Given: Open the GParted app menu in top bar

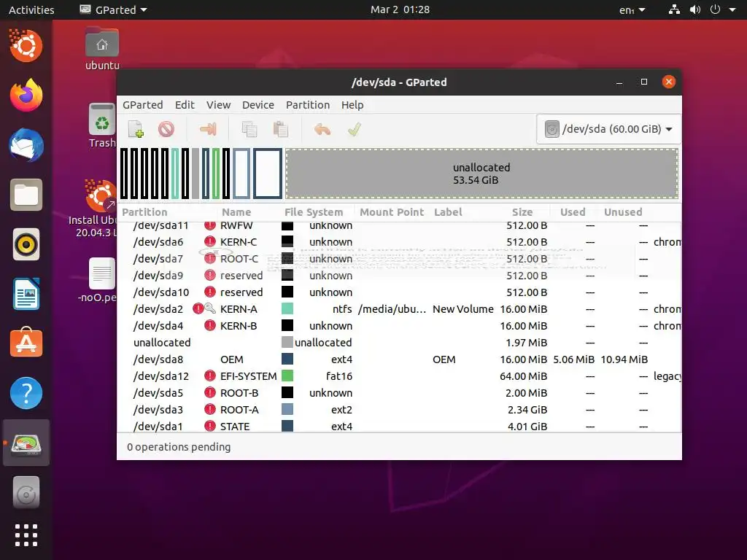Looking at the screenshot, I should coord(114,9).
